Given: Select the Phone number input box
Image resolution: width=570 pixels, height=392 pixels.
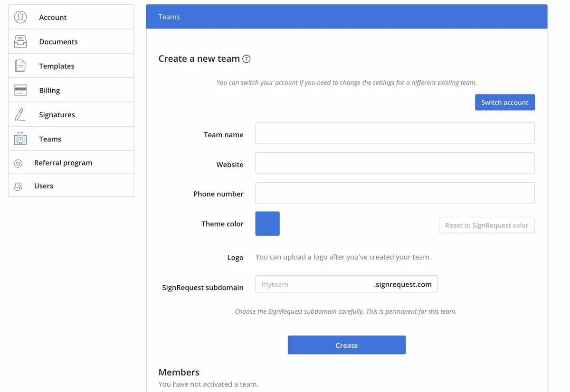Looking at the screenshot, I should point(395,193).
